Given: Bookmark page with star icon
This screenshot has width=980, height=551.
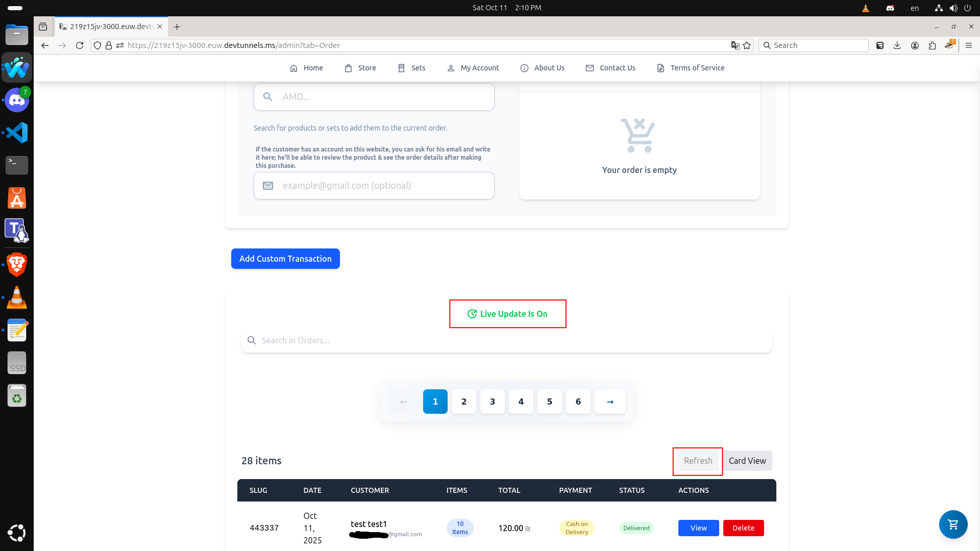Looking at the screenshot, I should 747,45.
